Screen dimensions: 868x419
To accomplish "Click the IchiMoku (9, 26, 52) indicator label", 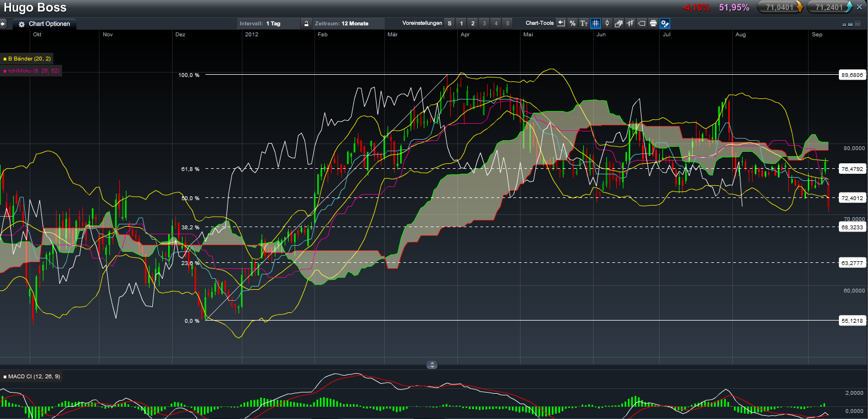I will click(x=34, y=71).
